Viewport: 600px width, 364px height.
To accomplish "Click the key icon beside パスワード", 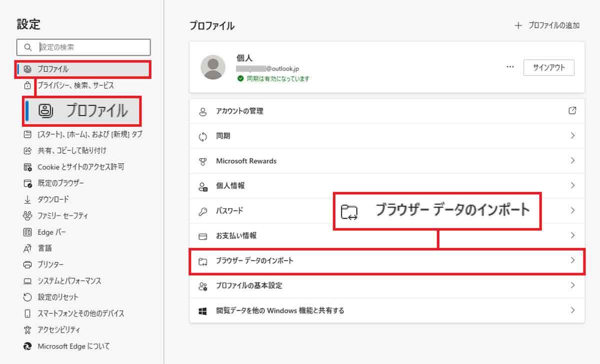I will tap(202, 211).
